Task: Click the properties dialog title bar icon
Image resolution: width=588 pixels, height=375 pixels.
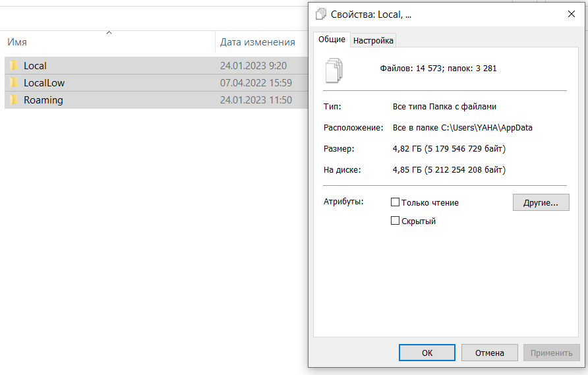Action: [x=321, y=14]
